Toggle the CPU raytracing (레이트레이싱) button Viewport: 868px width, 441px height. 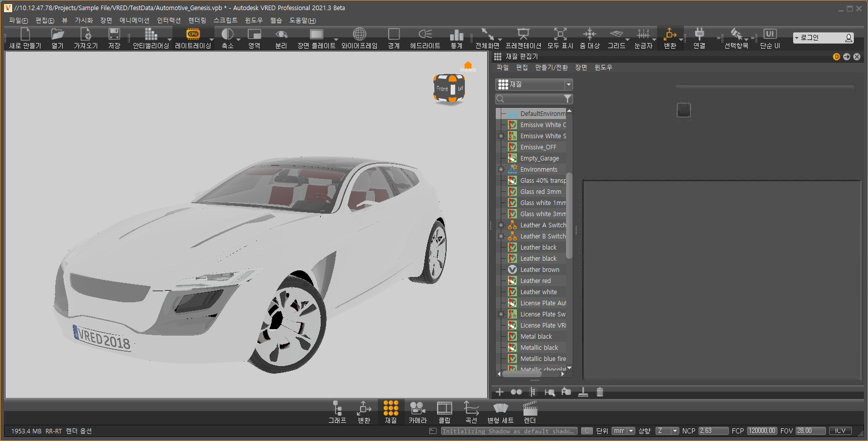click(x=193, y=34)
